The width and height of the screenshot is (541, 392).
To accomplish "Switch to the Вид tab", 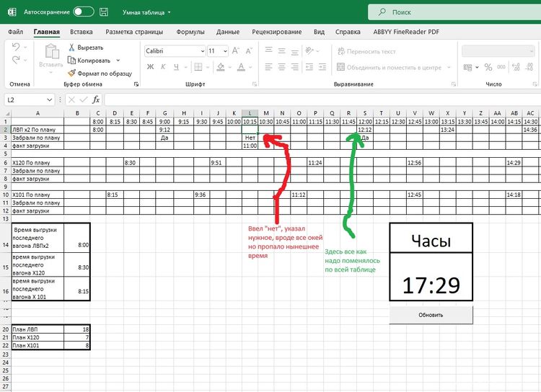I will [319, 32].
